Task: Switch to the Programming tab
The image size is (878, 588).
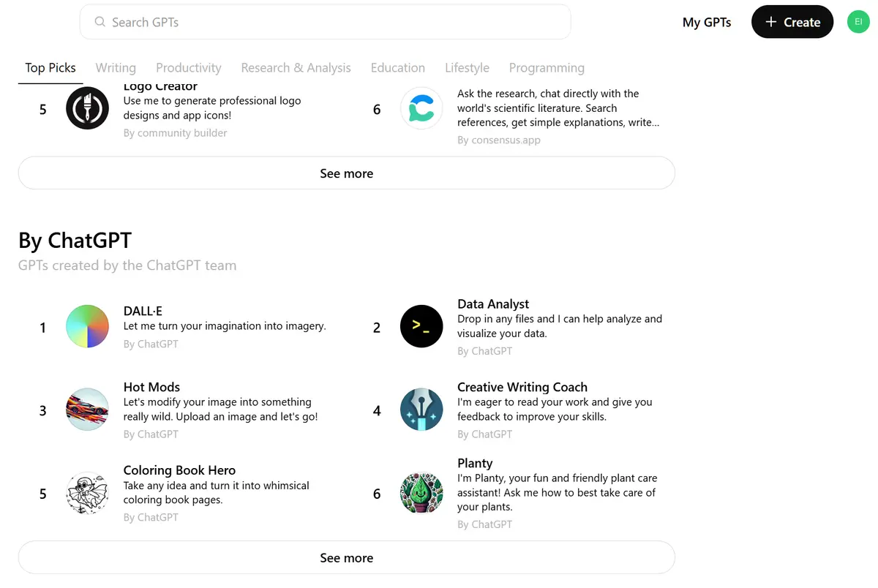Action: pos(547,68)
